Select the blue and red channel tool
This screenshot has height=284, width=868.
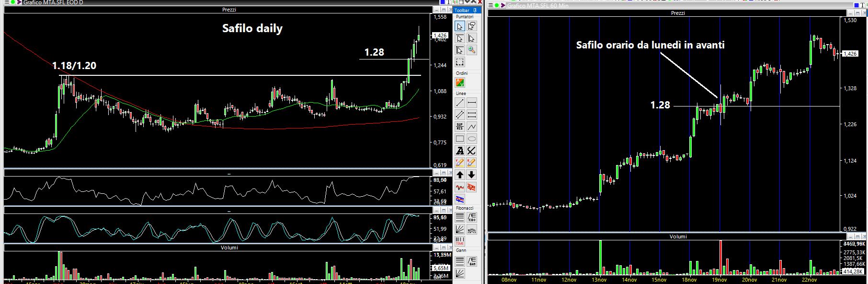460,199
